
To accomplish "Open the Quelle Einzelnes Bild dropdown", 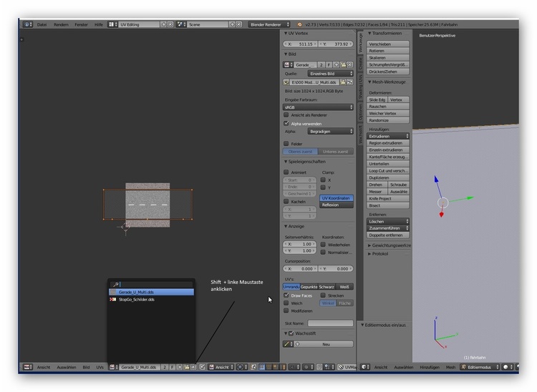I will [331, 74].
